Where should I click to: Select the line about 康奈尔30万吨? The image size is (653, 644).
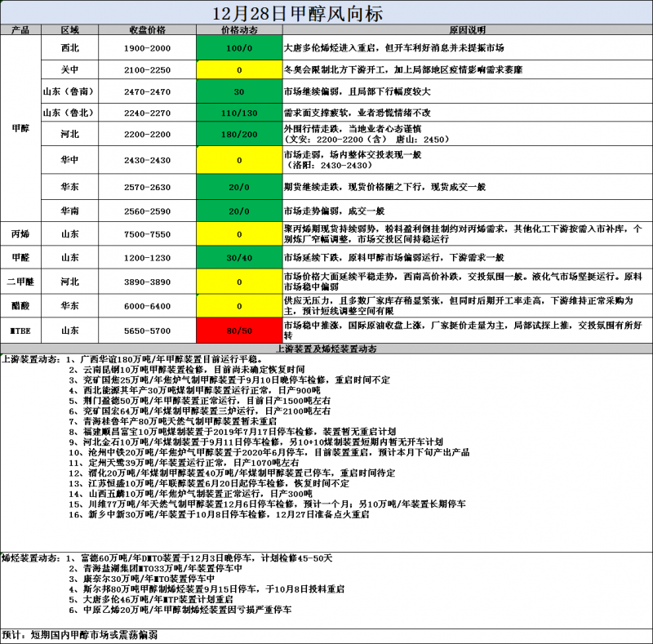(142, 579)
